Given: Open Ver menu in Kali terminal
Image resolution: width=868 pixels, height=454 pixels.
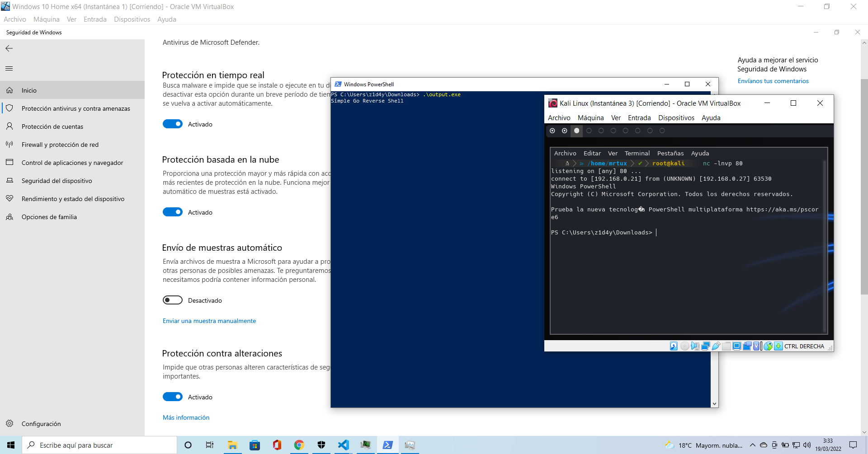Looking at the screenshot, I should tap(613, 154).
